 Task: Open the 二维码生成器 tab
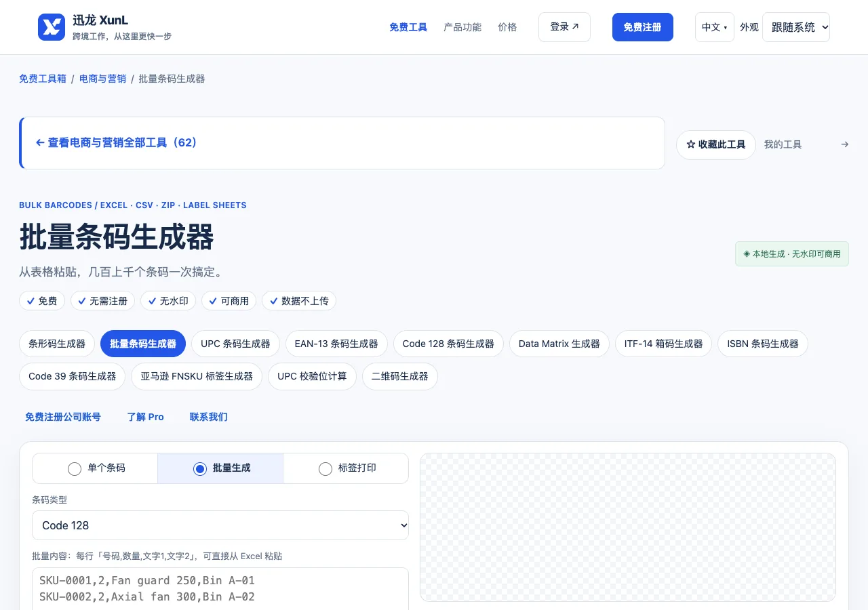point(400,376)
